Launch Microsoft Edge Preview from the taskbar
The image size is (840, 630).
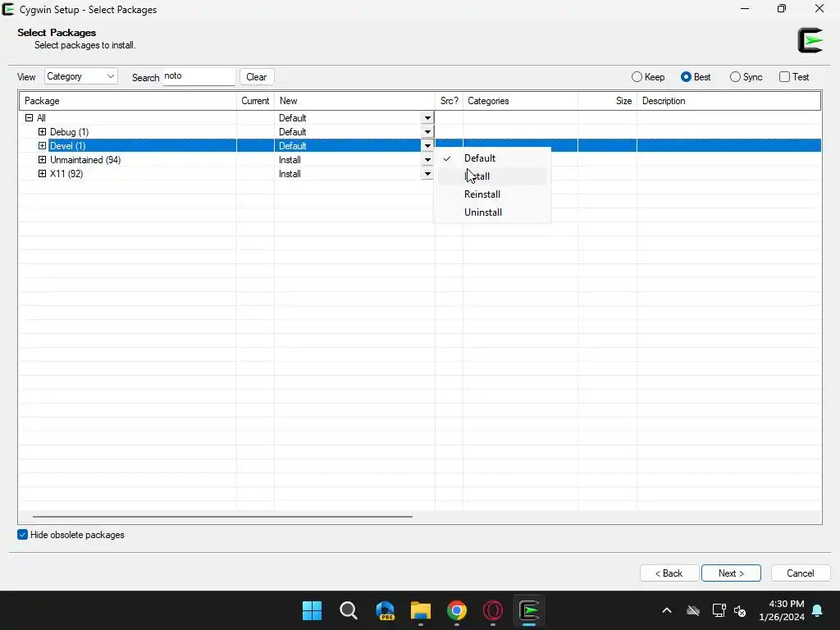point(385,610)
